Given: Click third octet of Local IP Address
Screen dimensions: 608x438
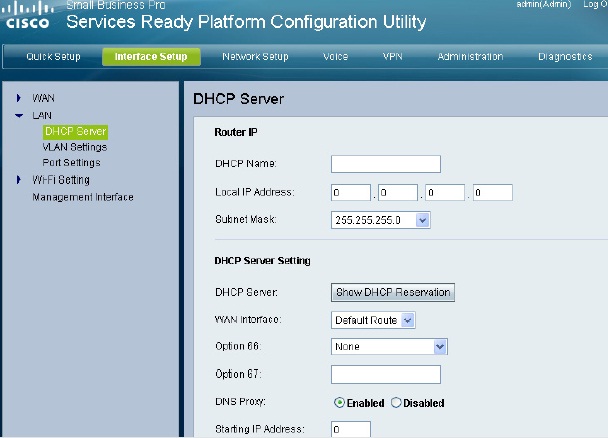Looking at the screenshot, I should point(445,193).
